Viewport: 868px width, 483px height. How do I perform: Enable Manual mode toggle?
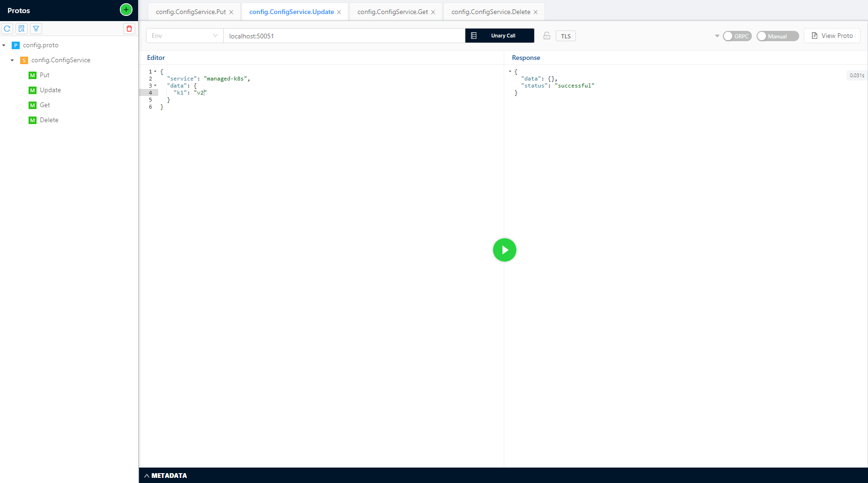pos(777,36)
